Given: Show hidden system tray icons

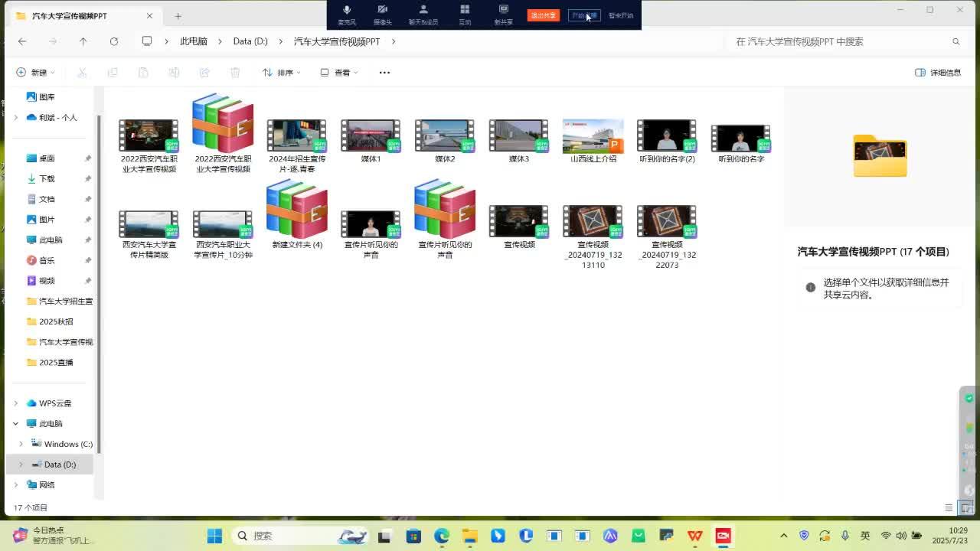Looking at the screenshot, I should [783, 536].
